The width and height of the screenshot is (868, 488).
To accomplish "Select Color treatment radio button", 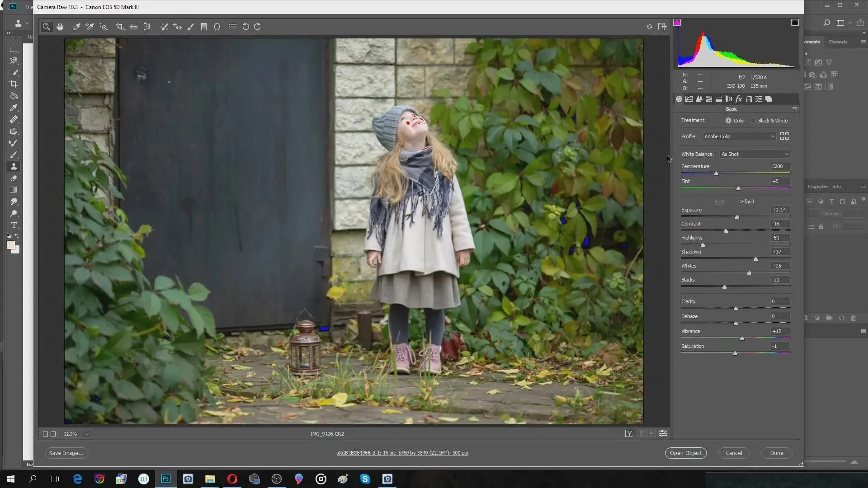I will click(x=728, y=121).
